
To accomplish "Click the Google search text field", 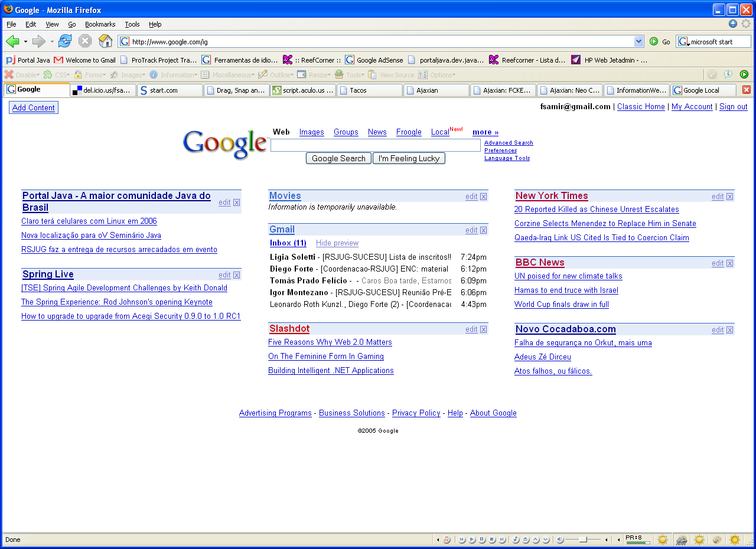I will pos(376,145).
